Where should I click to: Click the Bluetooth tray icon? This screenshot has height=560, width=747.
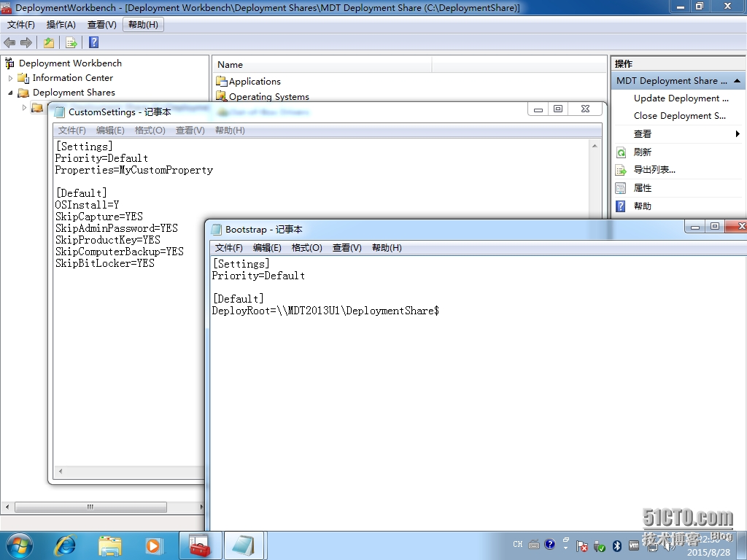617,545
